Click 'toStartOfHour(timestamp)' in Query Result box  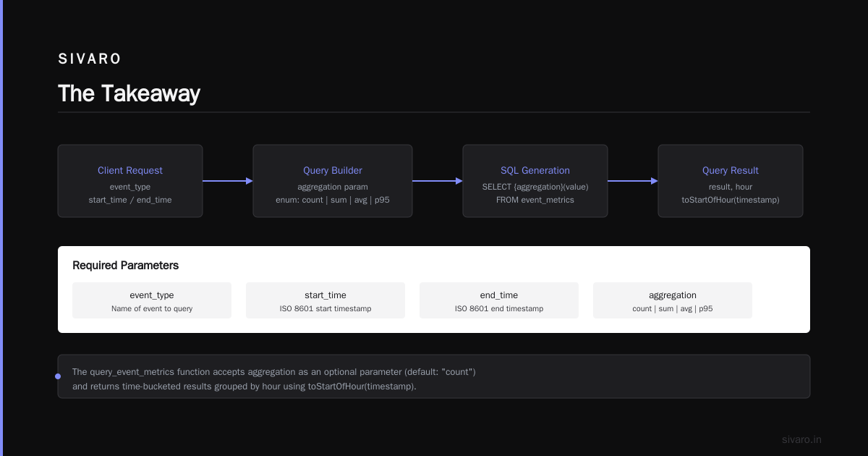click(731, 200)
